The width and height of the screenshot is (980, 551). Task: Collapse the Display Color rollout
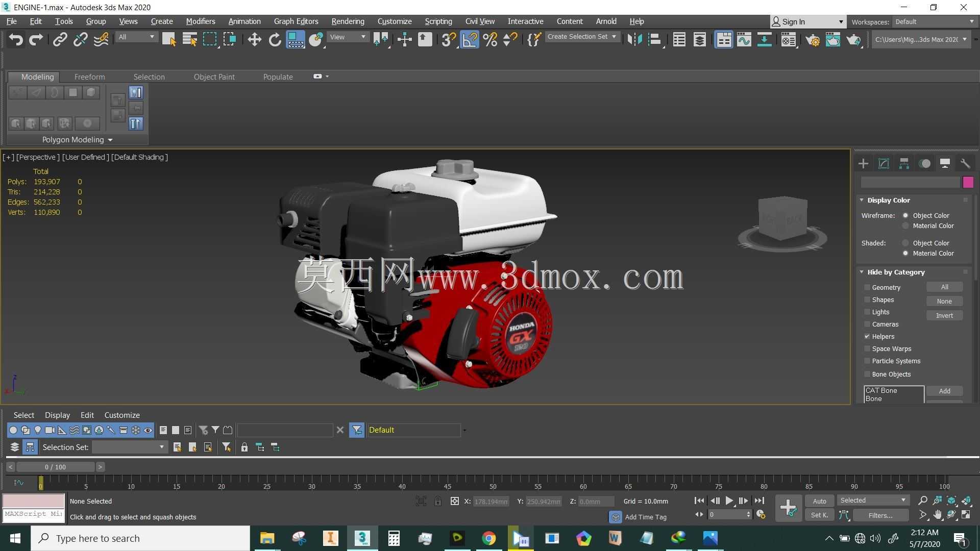(888, 200)
